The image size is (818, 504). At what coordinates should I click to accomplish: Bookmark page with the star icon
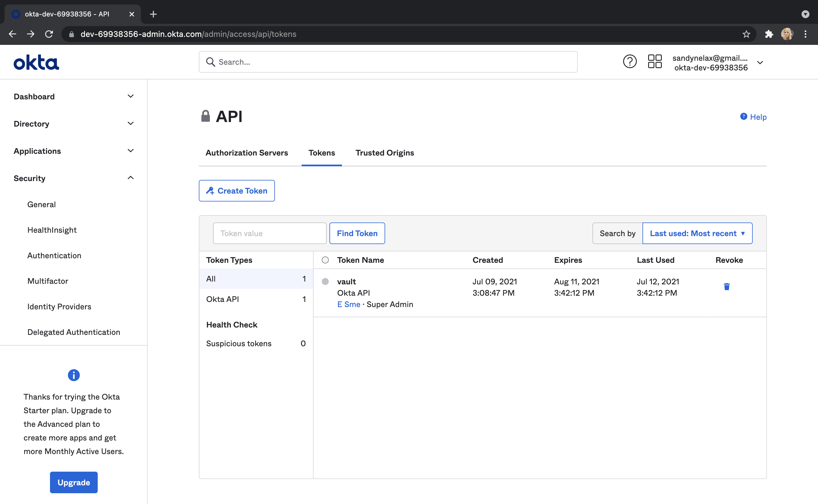[x=746, y=34]
